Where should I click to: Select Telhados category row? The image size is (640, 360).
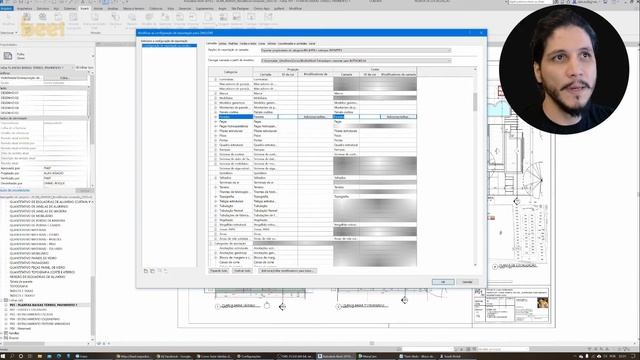[225, 178]
